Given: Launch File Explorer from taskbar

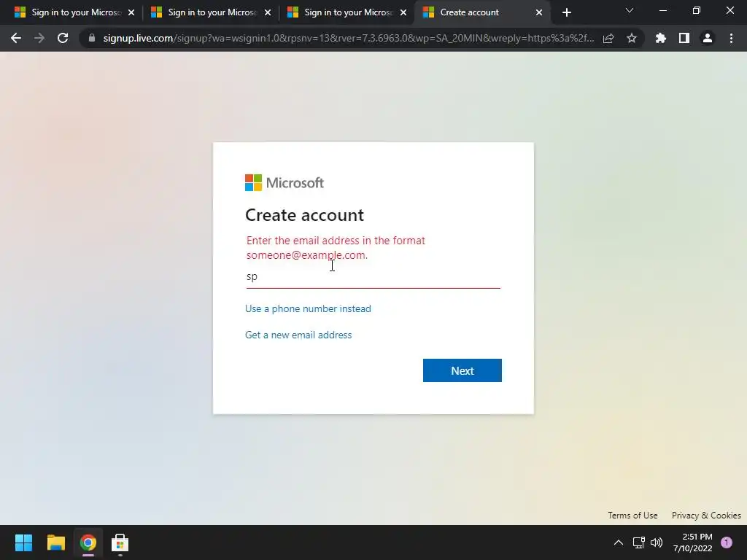Looking at the screenshot, I should 55,542.
